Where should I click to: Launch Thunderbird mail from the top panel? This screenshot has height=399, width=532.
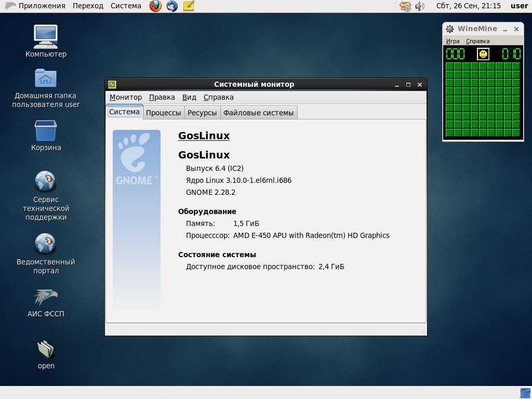tap(172, 6)
